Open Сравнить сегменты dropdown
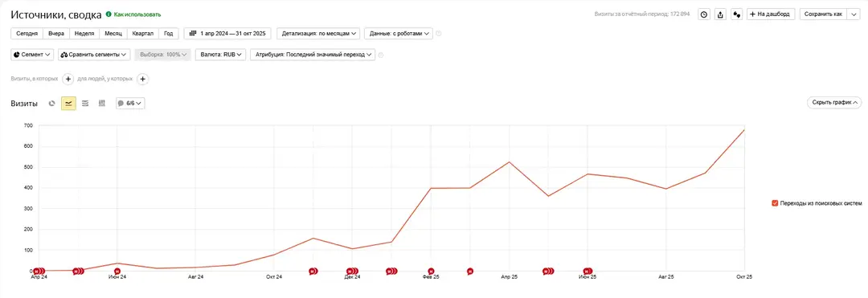The image size is (868, 298). [x=93, y=55]
